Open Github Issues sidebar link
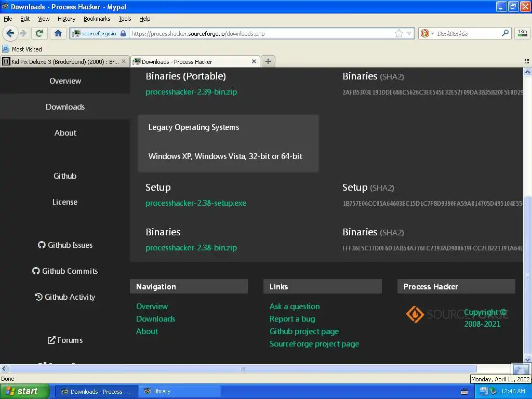The image size is (532, 399). click(65, 245)
